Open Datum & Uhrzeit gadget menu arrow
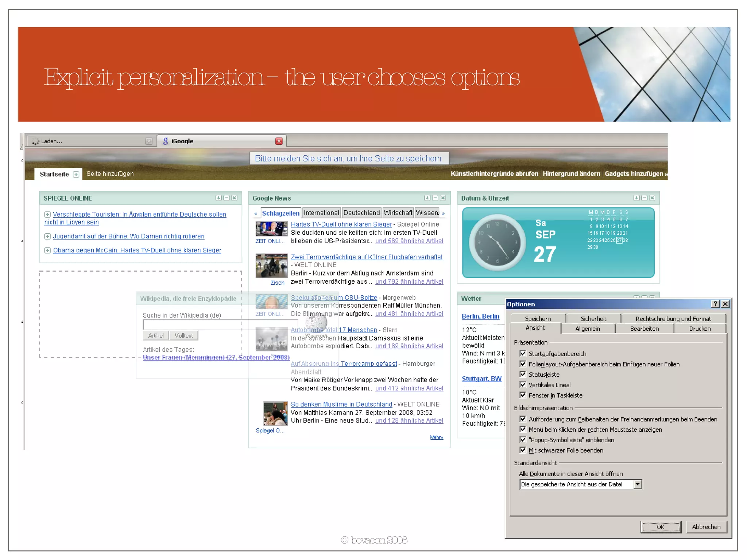The image size is (747, 560). [x=636, y=198]
